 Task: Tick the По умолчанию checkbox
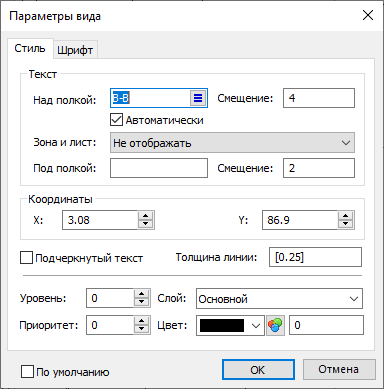(x=27, y=371)
